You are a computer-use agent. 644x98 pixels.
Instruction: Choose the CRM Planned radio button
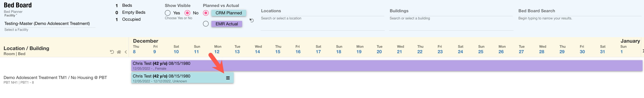click(206, 13)
